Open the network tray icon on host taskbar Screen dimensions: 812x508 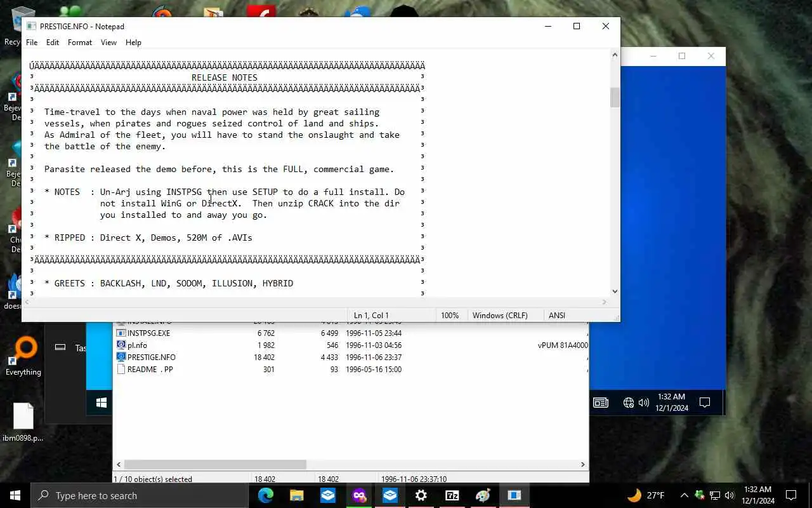pyautogui.click(x=714, y=495)
